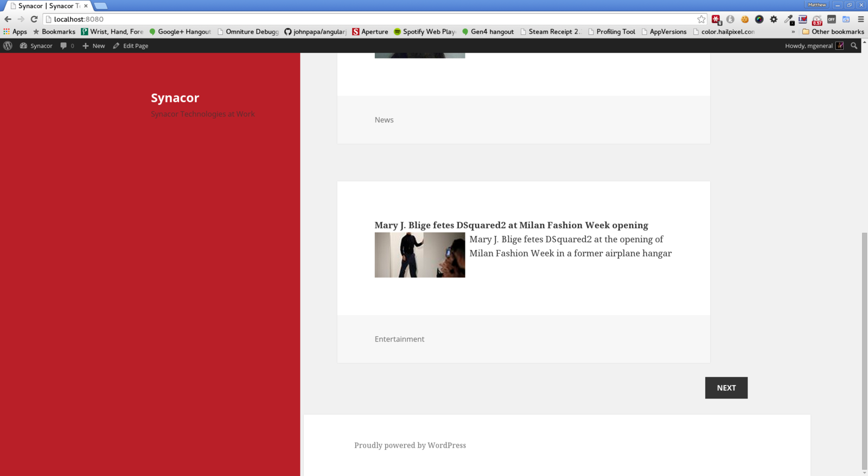
Task: Click the Milan Fashion Week article thumbnail
Action: [420, 255]
